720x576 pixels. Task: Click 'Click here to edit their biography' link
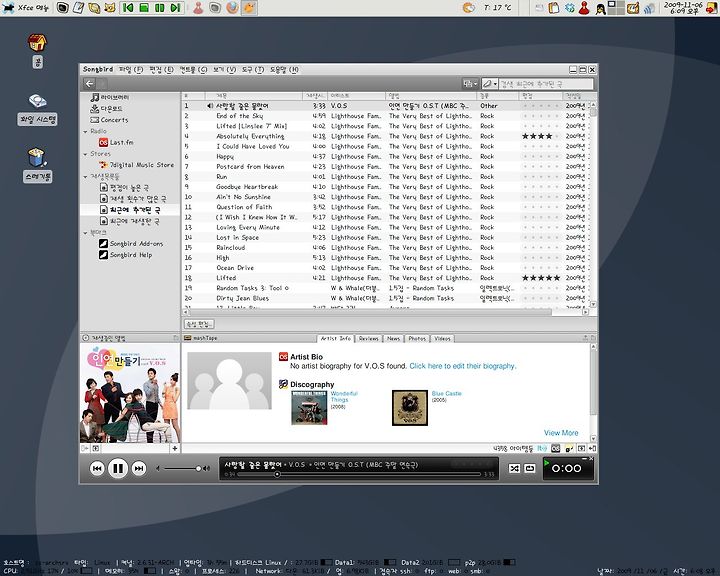pyautogui.click(x=462, y=366)
